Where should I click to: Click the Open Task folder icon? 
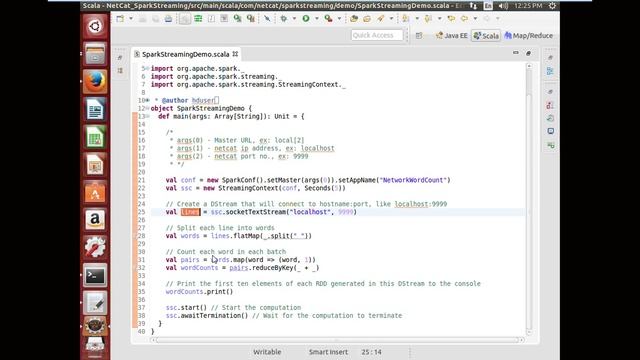pyautogui.click(x=367, y=18)
